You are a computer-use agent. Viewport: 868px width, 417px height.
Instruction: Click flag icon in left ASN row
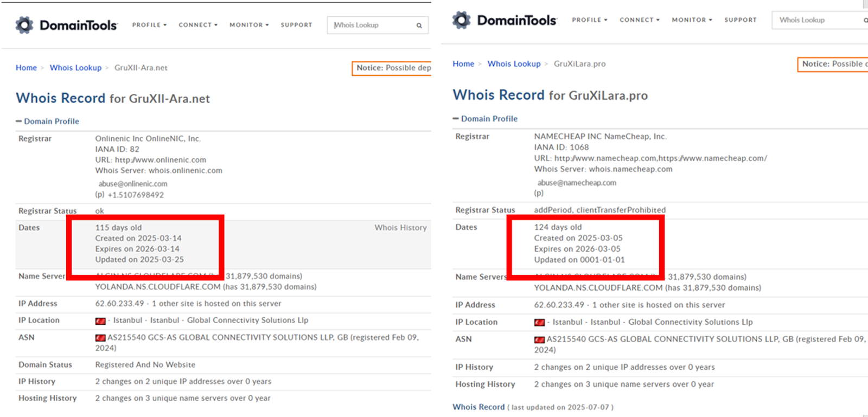[100, 338]
